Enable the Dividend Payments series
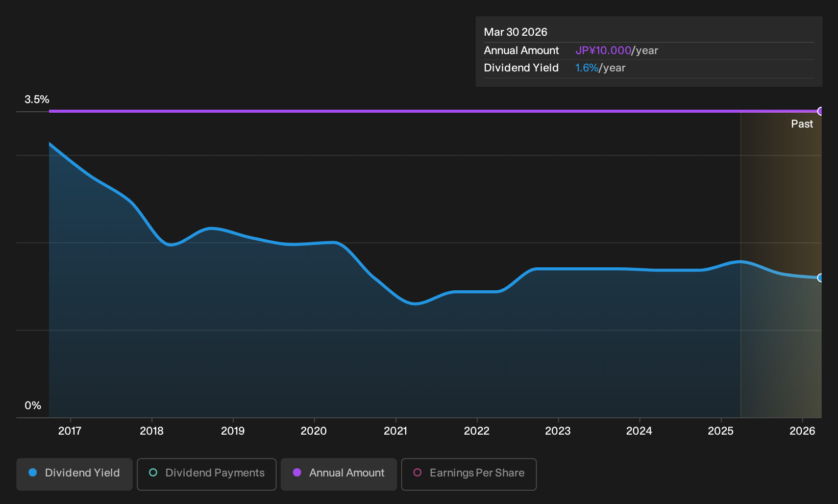838x504 pixels. point(207,474)
